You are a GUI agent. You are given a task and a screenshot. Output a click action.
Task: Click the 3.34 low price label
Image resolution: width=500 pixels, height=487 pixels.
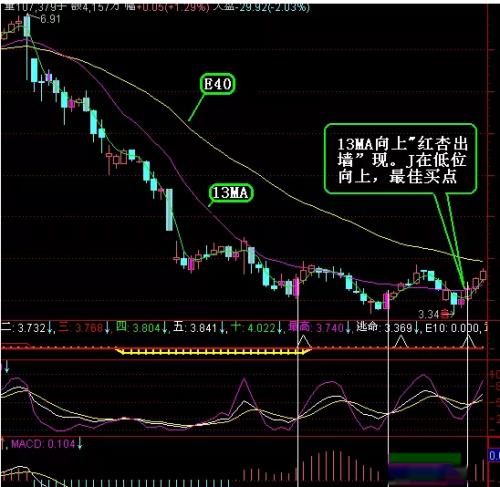click(x=429, y=314)
